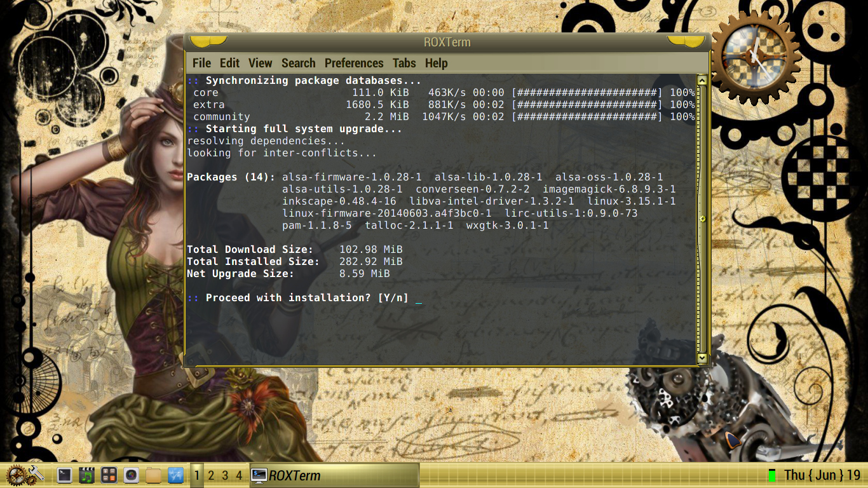
Task: Switch to workspace 1
Action: [x=197, y=475]
